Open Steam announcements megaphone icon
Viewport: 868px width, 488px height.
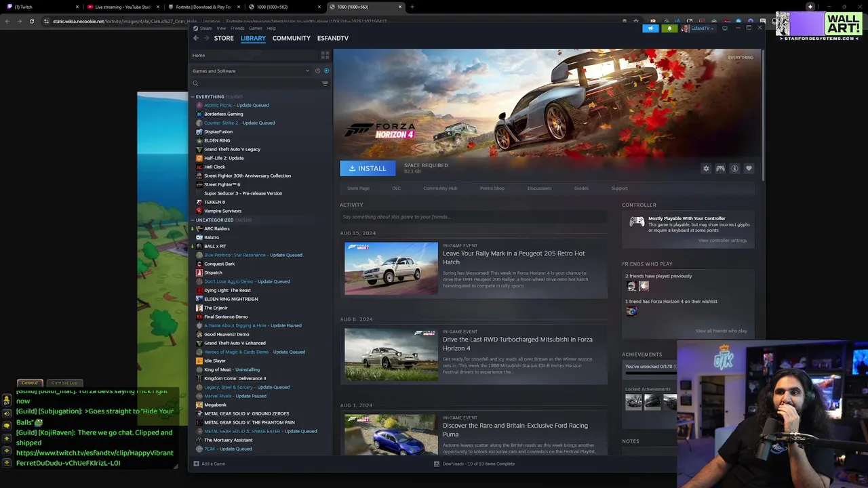pos(650,28)
